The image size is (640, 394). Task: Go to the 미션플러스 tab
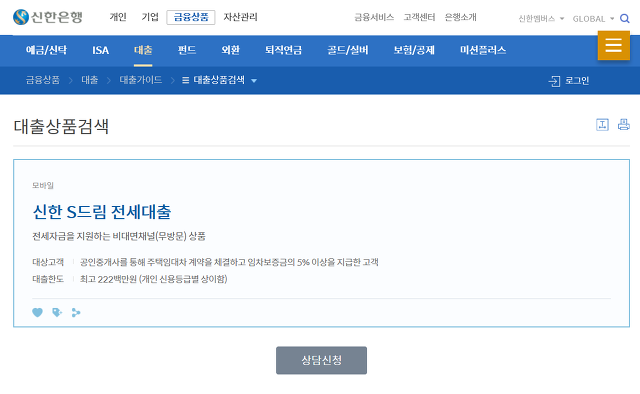[x=483, y=50]
